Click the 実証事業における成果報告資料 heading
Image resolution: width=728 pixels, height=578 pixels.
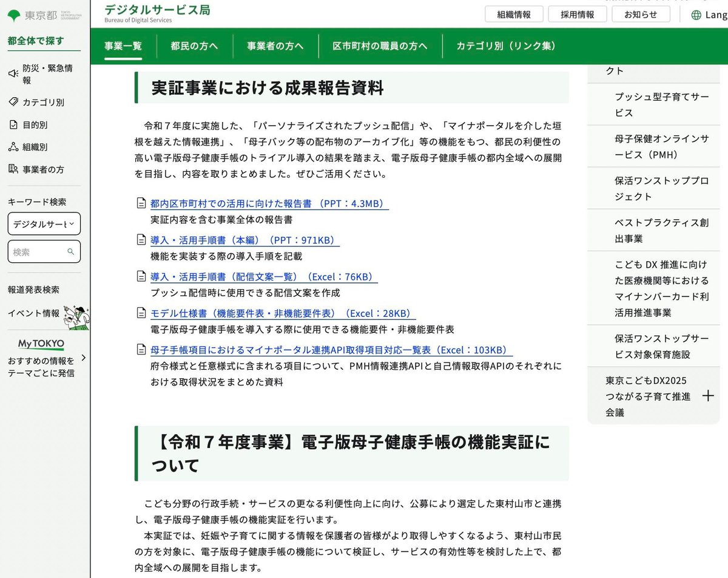coord(268,88)
